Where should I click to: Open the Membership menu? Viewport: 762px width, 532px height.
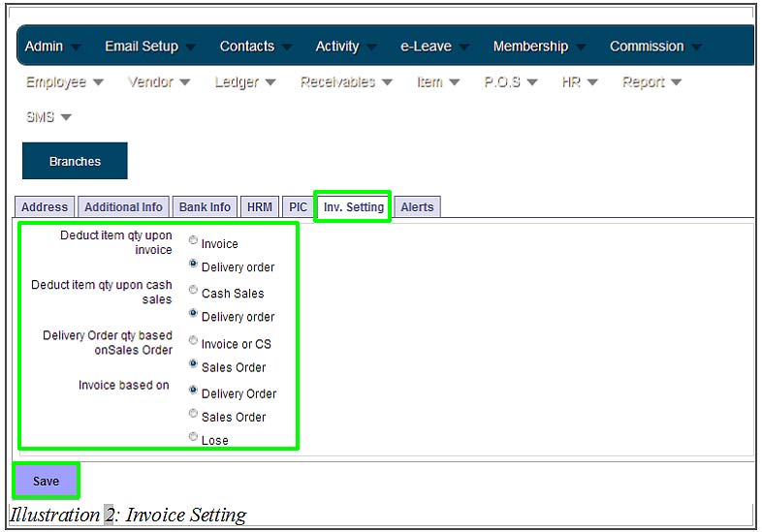[x=539, y=47]
